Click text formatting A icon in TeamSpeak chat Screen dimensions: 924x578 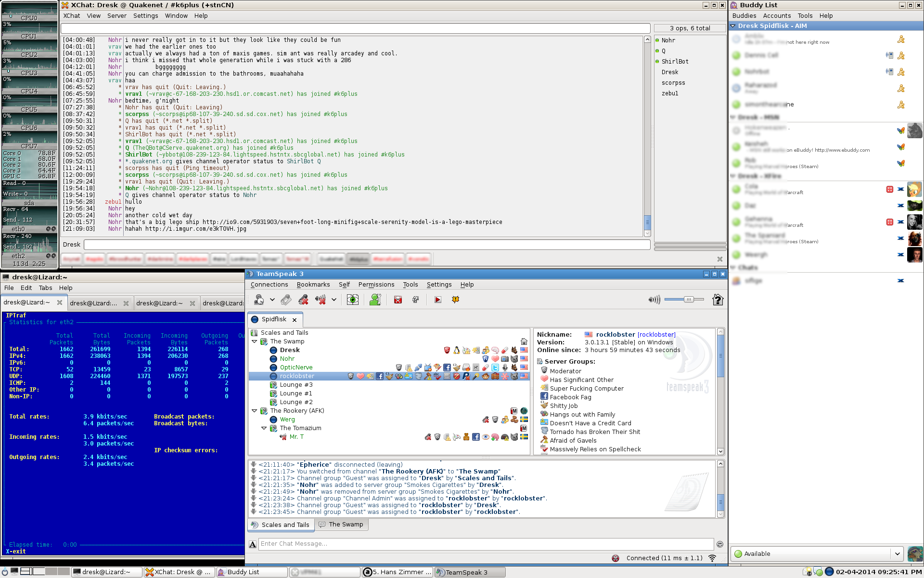(253, 544)
